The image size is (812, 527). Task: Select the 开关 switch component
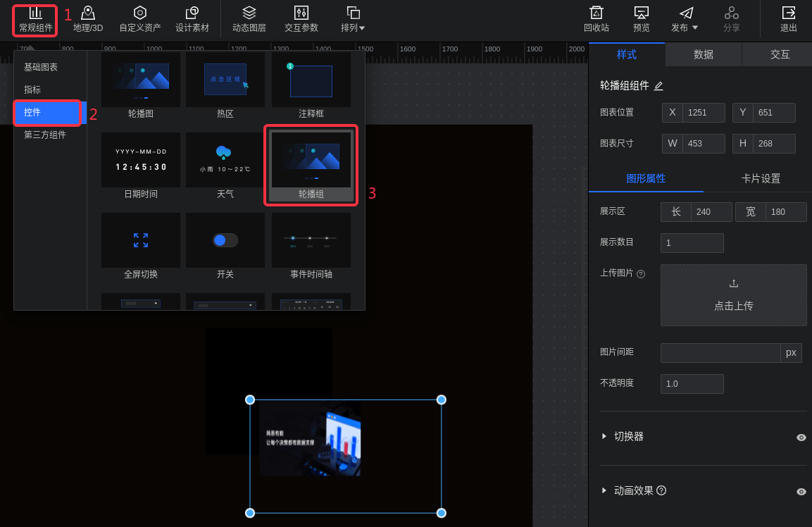225,241
